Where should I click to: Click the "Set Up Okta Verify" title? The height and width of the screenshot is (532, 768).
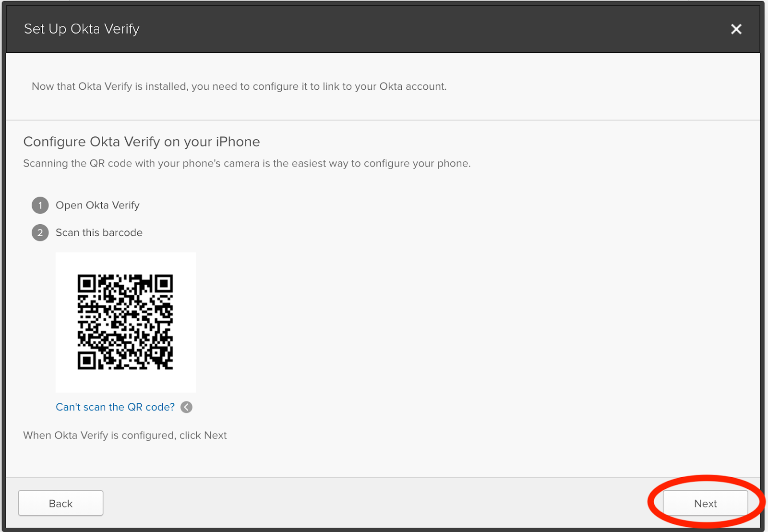(82, 29)
